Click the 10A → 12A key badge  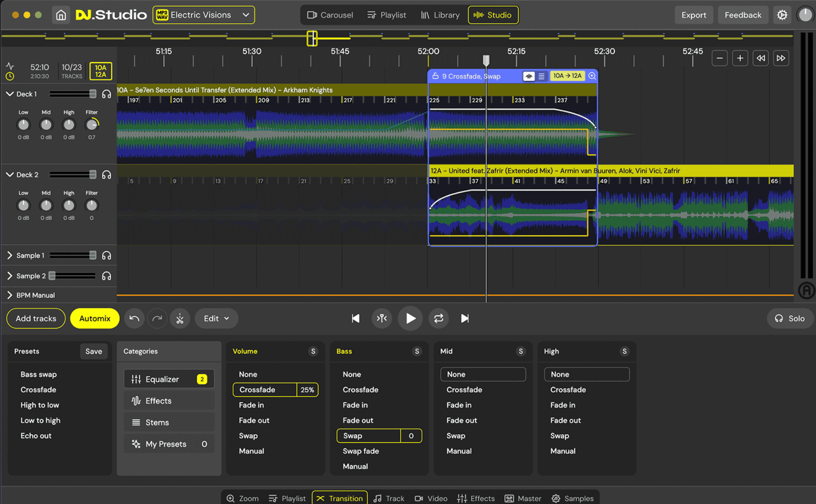(x=567, y=76)
